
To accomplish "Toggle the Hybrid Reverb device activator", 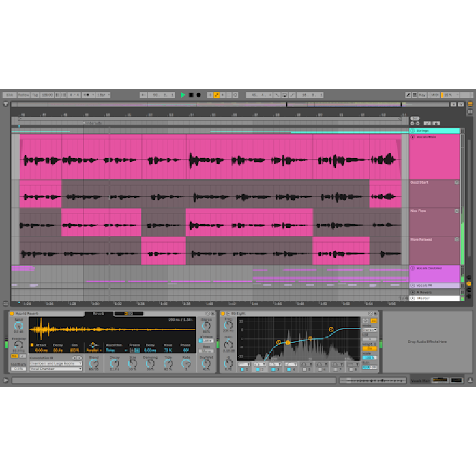I will tap(12, 314).
